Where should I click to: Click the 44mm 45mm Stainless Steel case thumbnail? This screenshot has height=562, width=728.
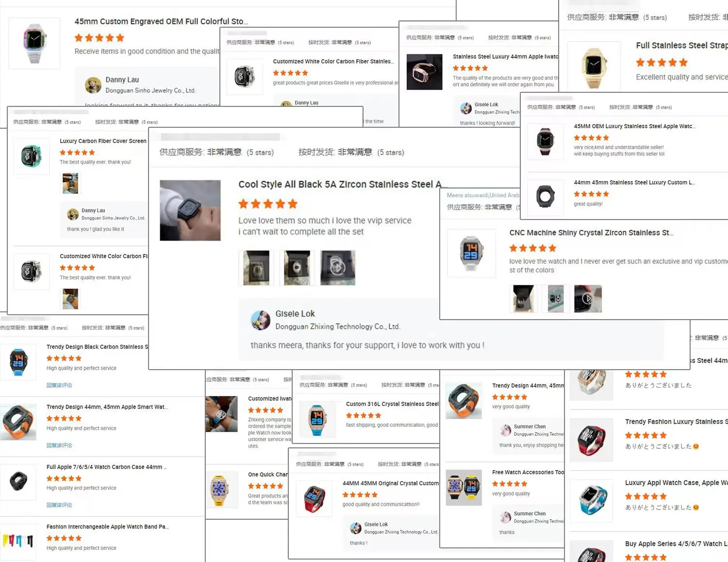point(546,197)
